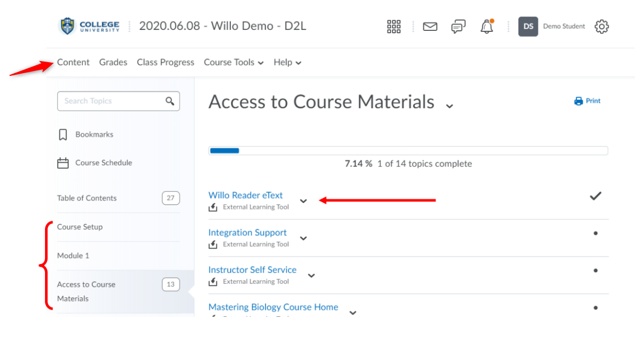Expand Willo Reader eText options chevron

[x=303, y=201]
